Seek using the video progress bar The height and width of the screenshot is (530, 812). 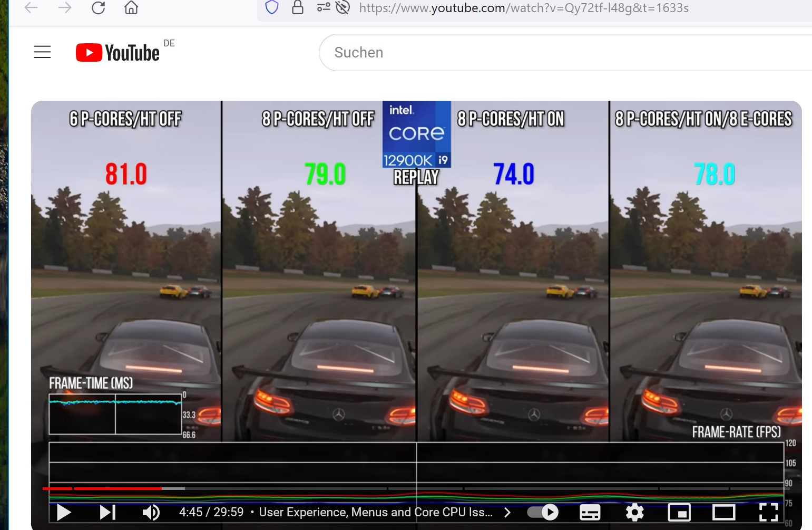pyautogui.click(x=369, y=489)
